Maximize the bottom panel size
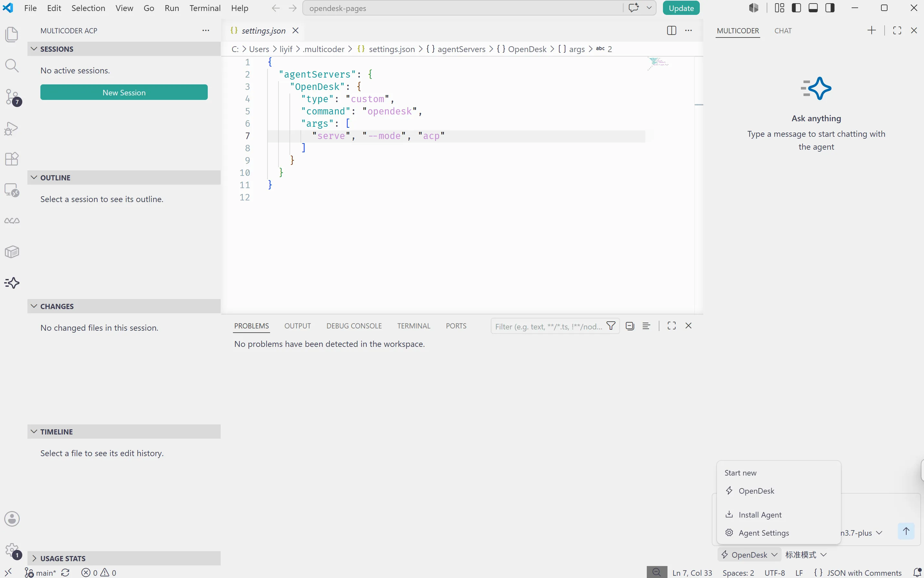The image size is (924, 578). tap(671, 326)
